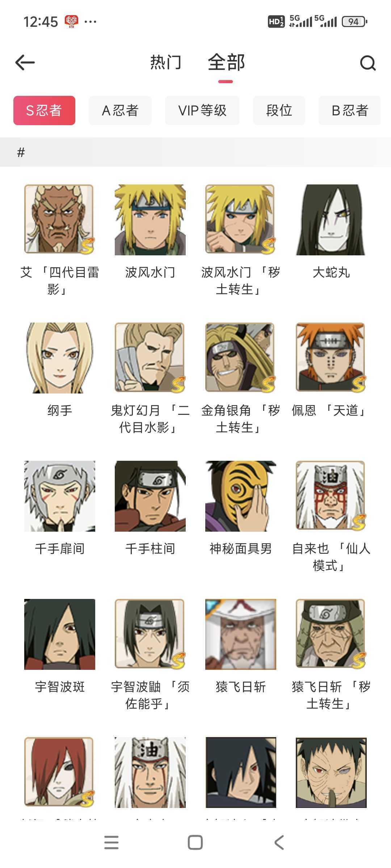The width and height of the screenshot is (391, 868).
Task: Switch to the 全部 tab
Action: tap(226, 63)
